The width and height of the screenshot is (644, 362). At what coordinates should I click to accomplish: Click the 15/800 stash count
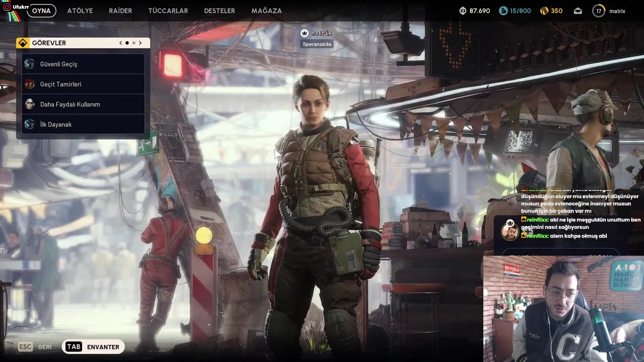click(520, 11)
